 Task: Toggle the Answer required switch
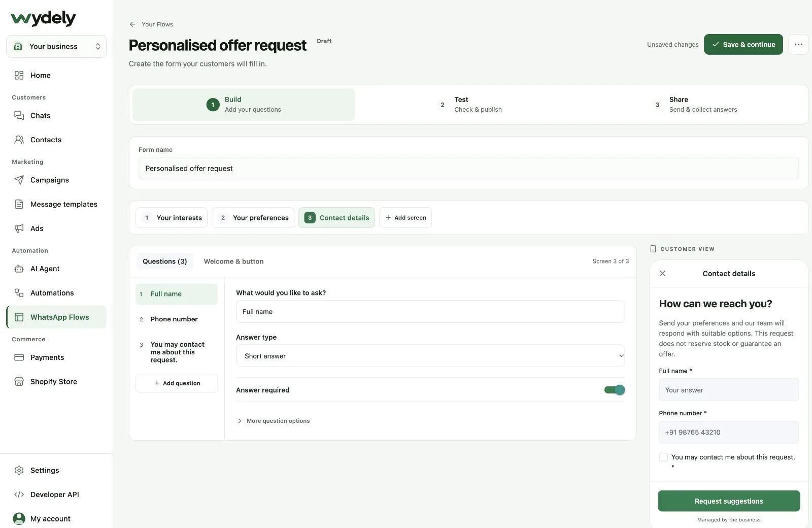pyautogui.click(x=615, y=390)
